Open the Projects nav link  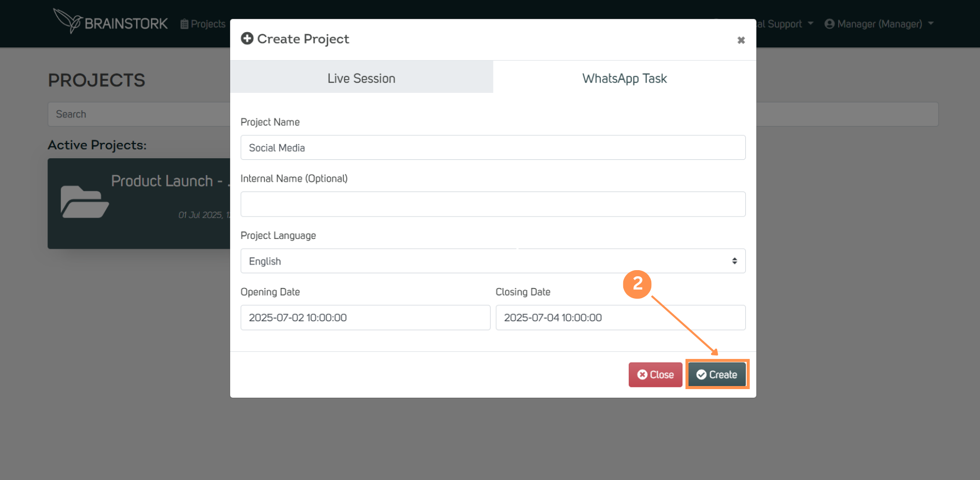[x=203, y=24]
